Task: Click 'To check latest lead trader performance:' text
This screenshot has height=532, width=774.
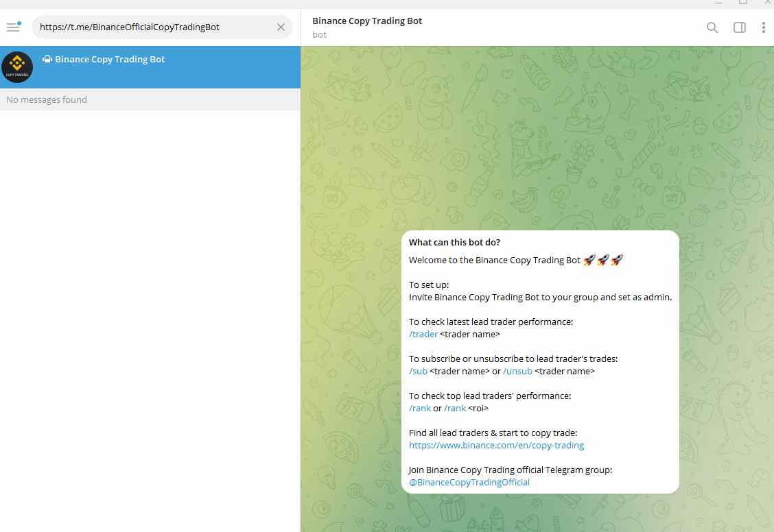Action: (x=491, y=322)
